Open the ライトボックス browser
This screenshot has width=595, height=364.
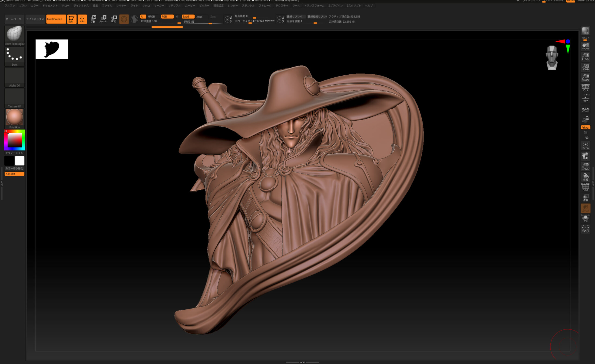click(35, 19)
